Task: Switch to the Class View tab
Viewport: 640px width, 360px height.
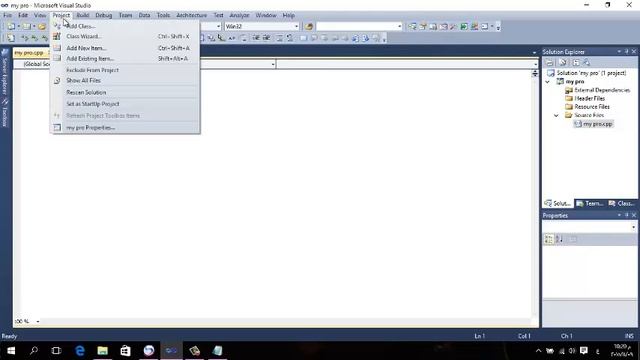Action: (x=621, y=203)
